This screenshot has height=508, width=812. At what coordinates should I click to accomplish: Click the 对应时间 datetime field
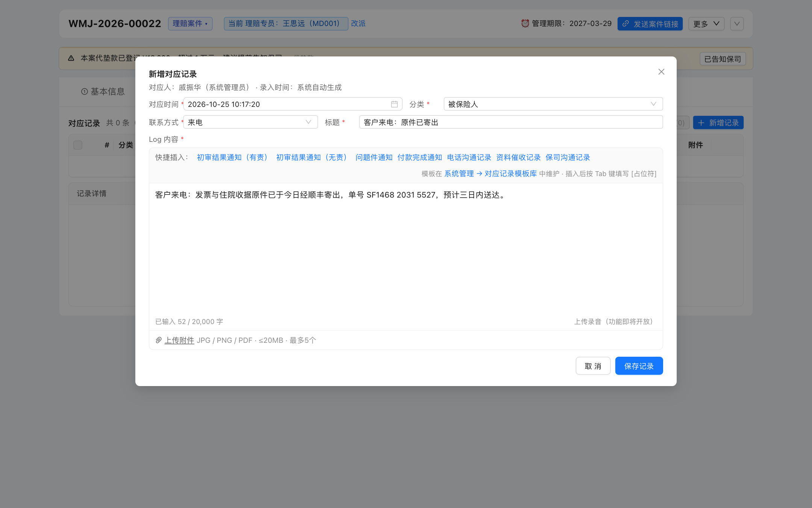click(x=293, y=104)
